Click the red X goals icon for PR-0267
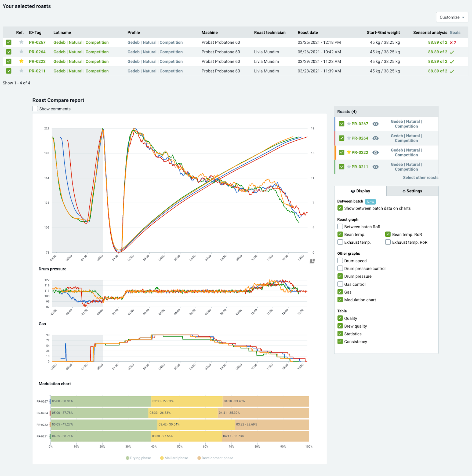Screen dimensions: 472x476 [x=451, y=42]
